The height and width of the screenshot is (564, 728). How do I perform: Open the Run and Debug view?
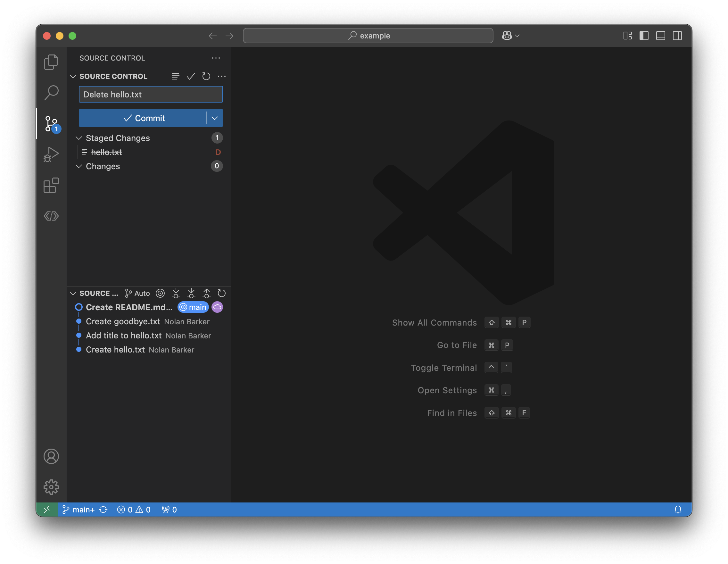[51, 154]
